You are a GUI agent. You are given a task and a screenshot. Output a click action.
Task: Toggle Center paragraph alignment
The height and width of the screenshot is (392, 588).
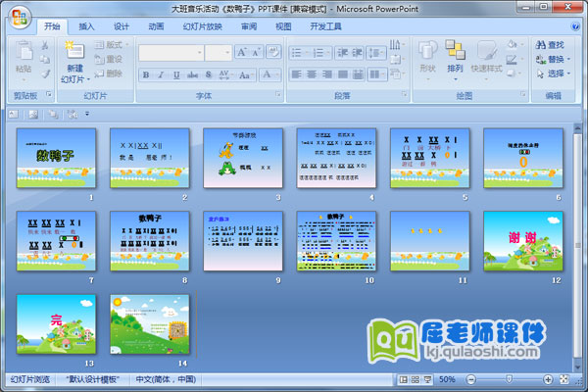click(312, 74)
